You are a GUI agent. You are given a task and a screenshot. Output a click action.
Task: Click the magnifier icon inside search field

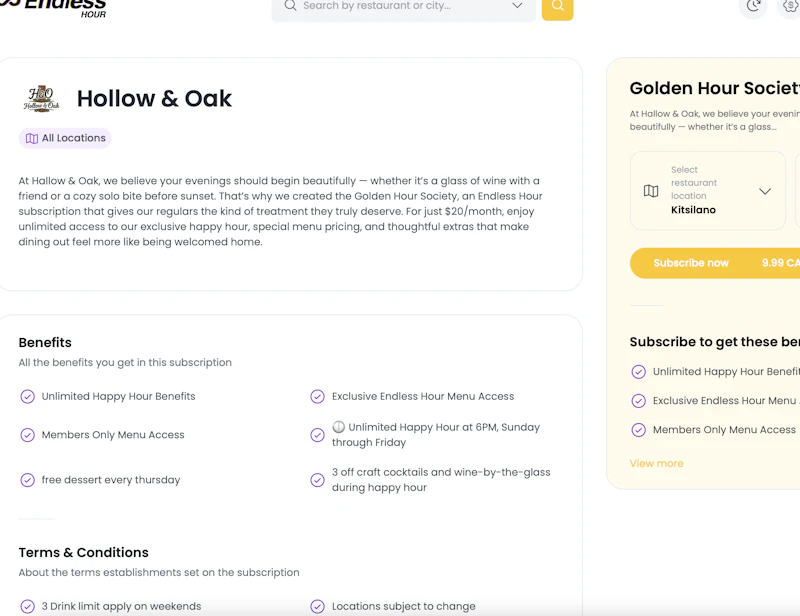(290, 6)
